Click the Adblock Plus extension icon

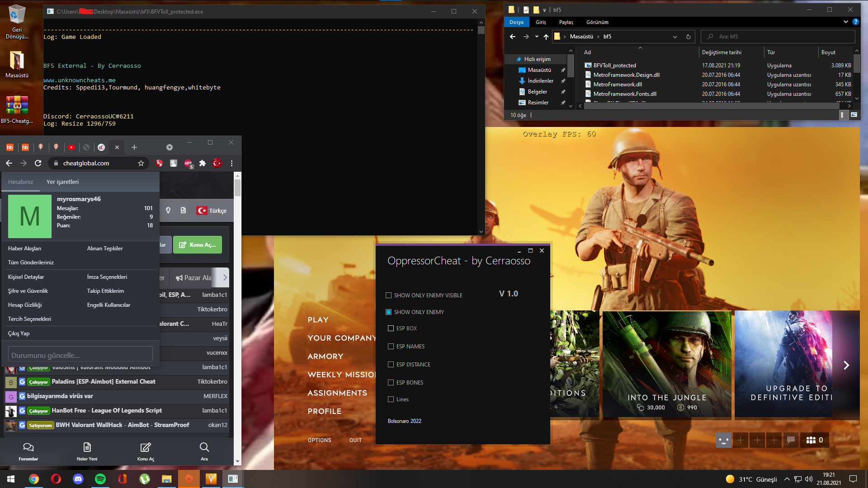pyautogui.click(x=188, y=163)
